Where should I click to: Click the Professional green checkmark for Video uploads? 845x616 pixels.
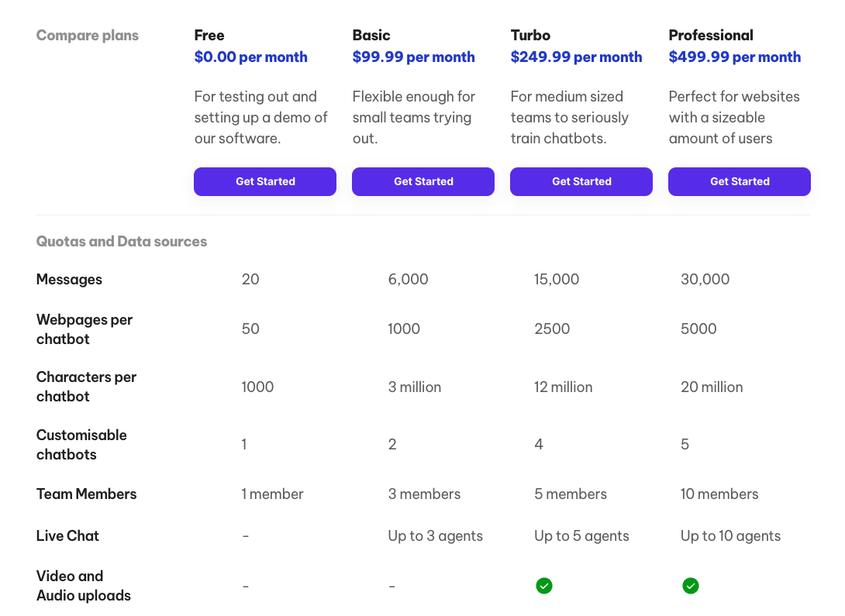pyautogui.click(x=690, y=586)
